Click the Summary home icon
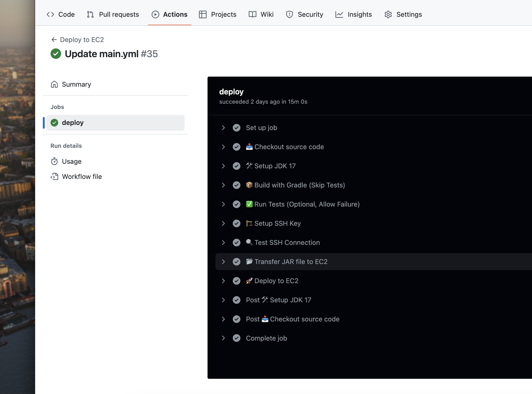 tap(54, 84)
